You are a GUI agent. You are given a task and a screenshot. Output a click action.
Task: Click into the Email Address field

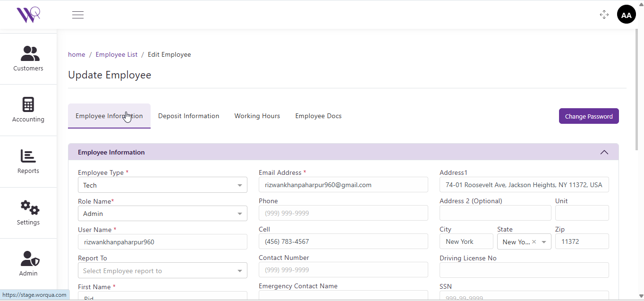343,185
